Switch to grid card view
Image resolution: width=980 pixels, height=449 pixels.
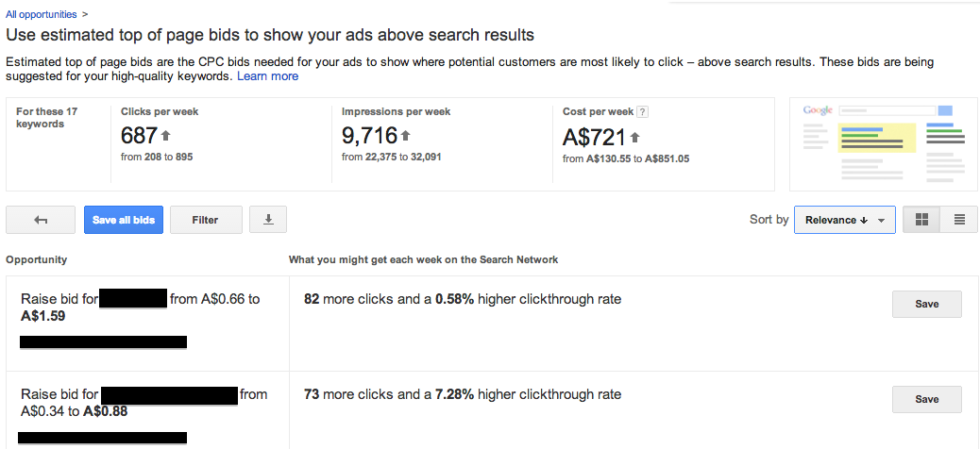[x=921, y=220]
